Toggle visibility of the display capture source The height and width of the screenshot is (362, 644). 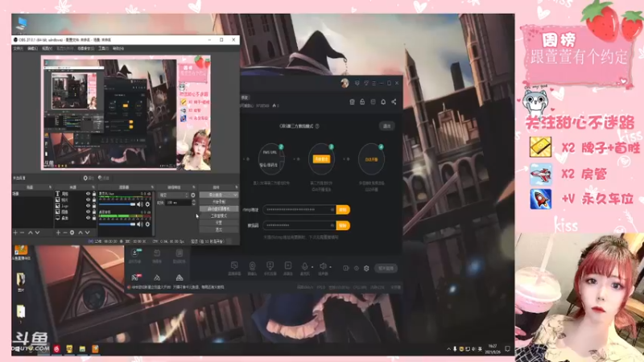pos(88,218)
